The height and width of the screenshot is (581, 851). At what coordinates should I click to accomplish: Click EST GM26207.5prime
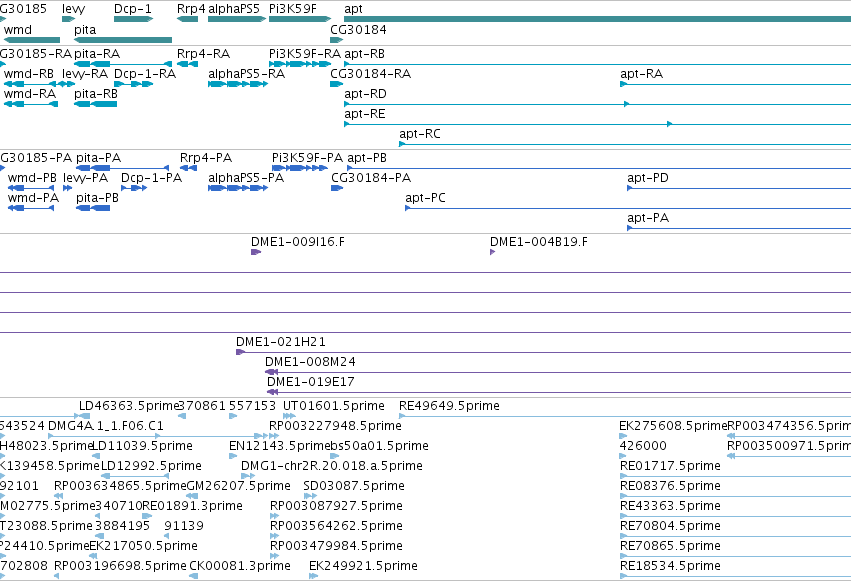239,486
